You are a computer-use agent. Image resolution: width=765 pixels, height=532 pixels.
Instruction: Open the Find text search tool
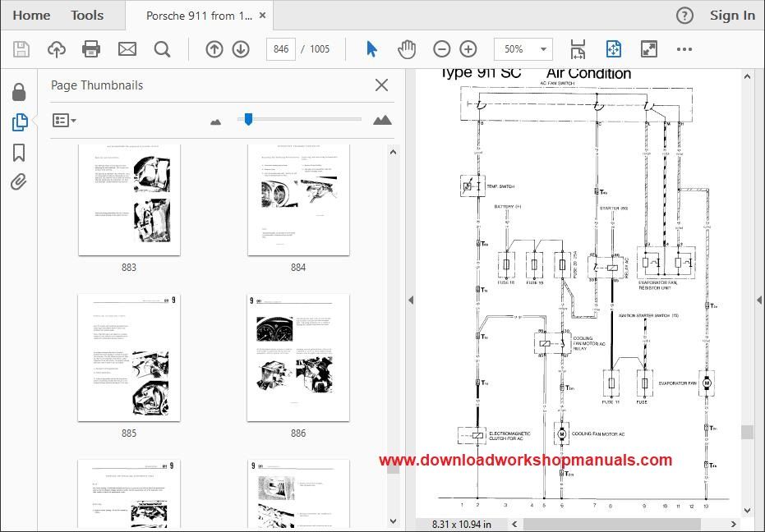tap(162, 49)
